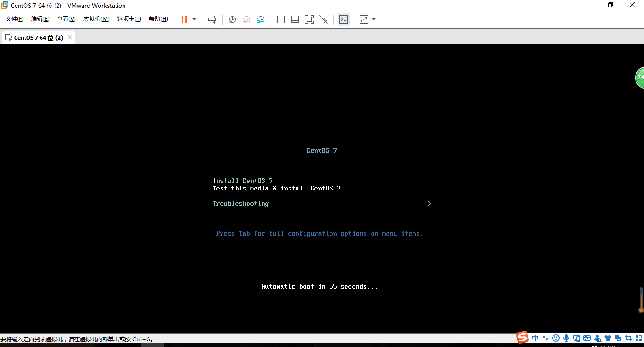This screenshot has height=347, width=644.
Task: Open the toolbox grid icon in IME bar
Action: (638, 338)
